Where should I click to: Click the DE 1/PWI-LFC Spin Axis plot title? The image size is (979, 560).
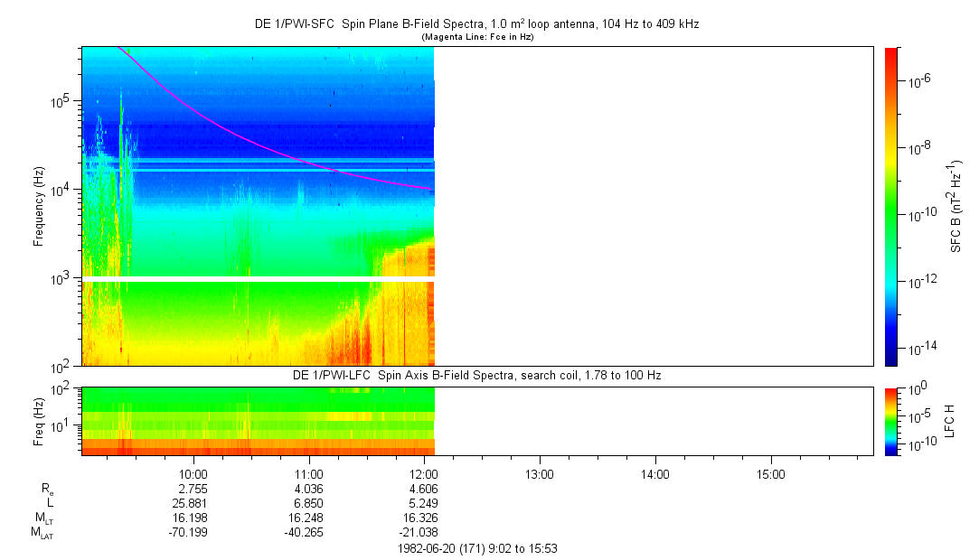[x=476, y=374]
